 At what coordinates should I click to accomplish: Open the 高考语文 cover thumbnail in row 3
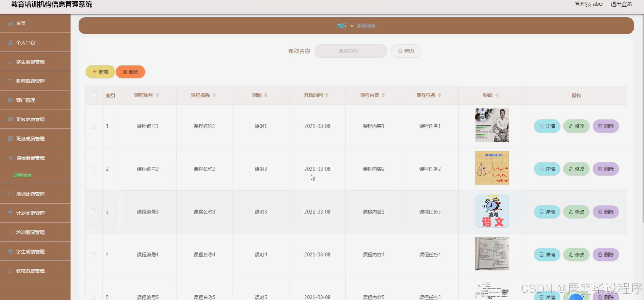(492, 211)
